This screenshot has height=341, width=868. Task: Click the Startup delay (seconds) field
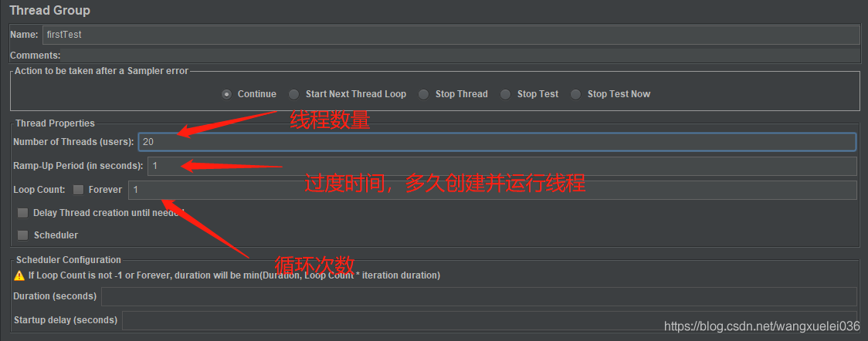[489, 320]
